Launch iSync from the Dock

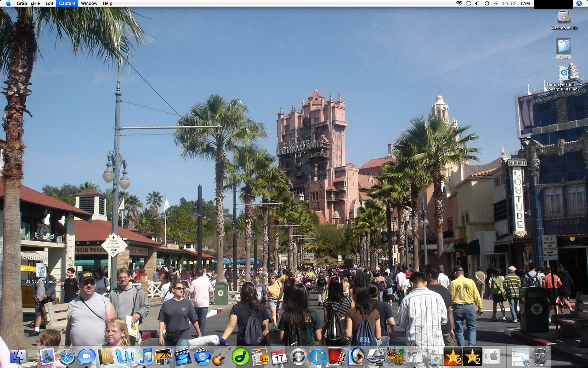point(299,357)
